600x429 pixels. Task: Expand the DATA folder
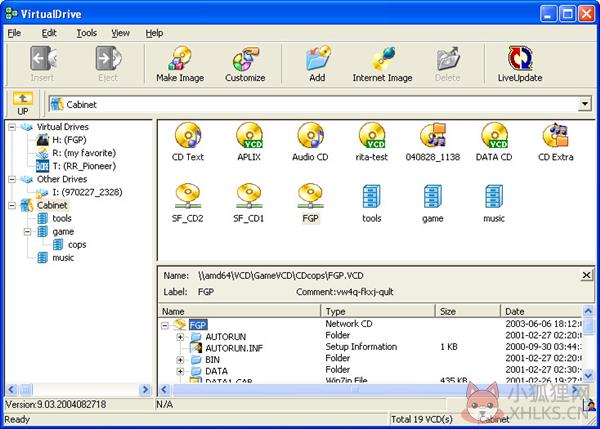coord(180,371)
